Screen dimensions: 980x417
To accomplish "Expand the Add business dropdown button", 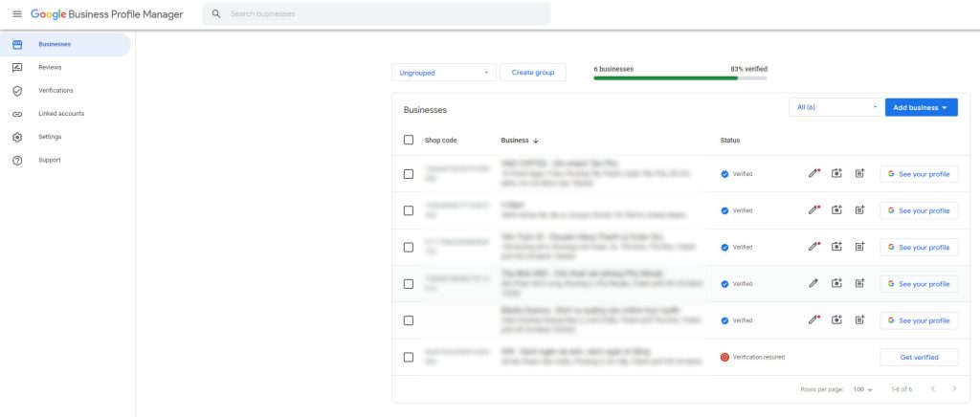I will pos(922,107).
